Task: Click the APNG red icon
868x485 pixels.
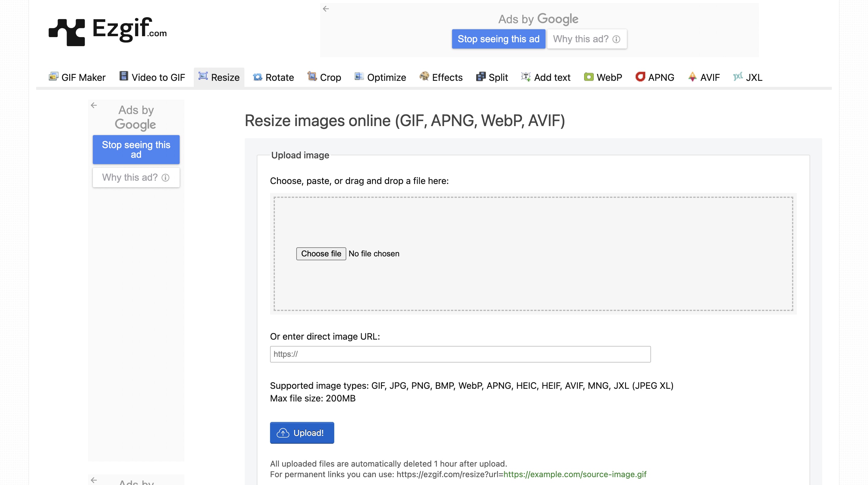Action: (640, 77)
